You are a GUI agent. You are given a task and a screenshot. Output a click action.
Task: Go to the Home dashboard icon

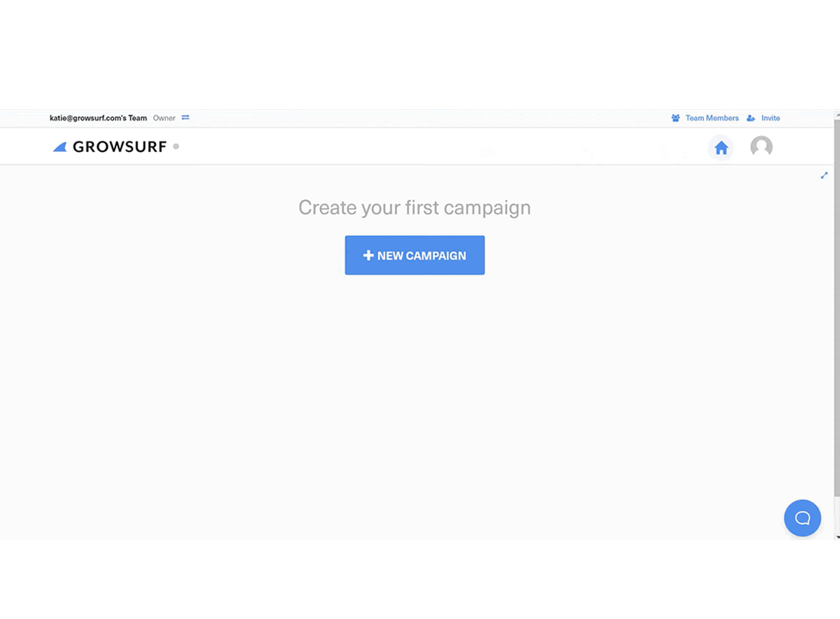click(721, 147)
